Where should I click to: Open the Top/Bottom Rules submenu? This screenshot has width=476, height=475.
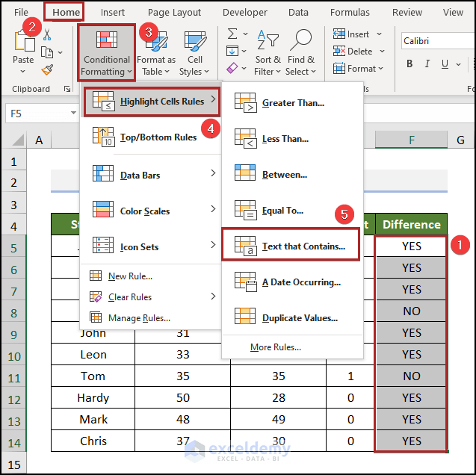(151, 137)
